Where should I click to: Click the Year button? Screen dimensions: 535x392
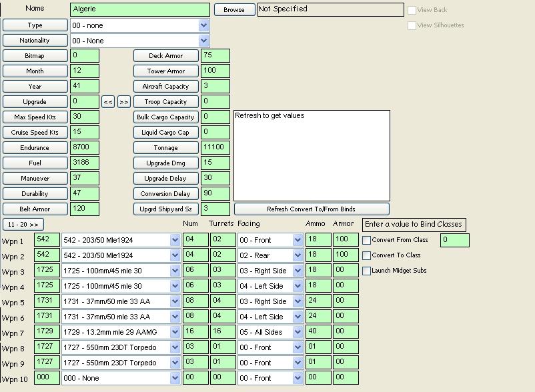pyautogui.click(x=35, y=86)
